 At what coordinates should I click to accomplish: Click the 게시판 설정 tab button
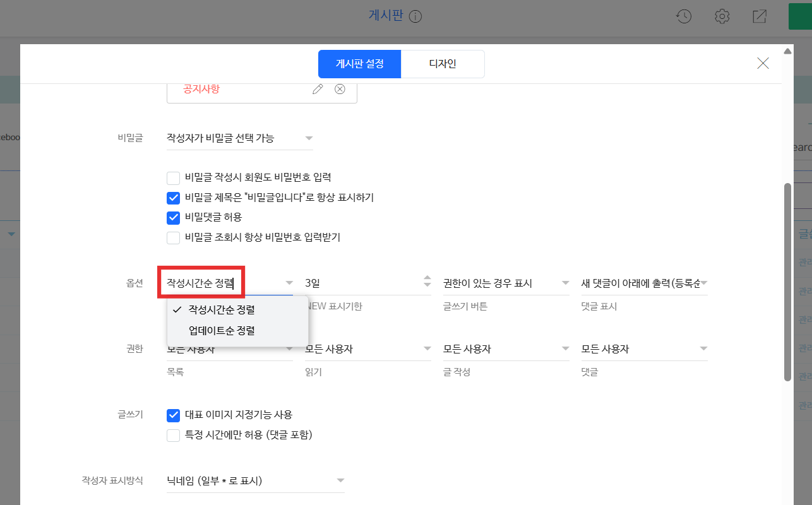(x=359, y=64)
